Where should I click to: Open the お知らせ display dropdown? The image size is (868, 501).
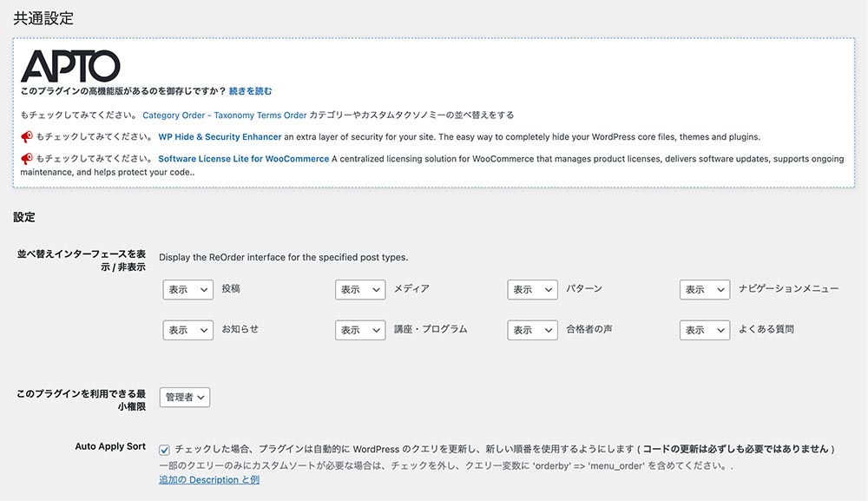point(188,330)
